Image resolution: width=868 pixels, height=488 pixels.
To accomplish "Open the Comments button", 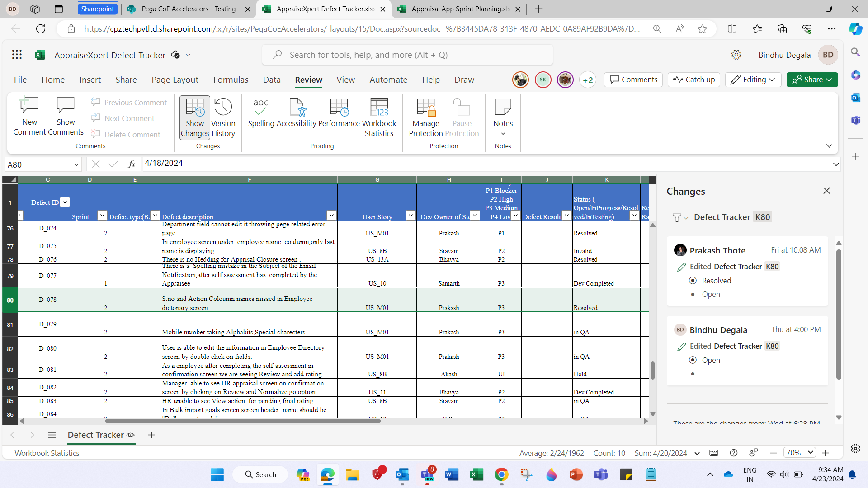I will coord(633,80).
